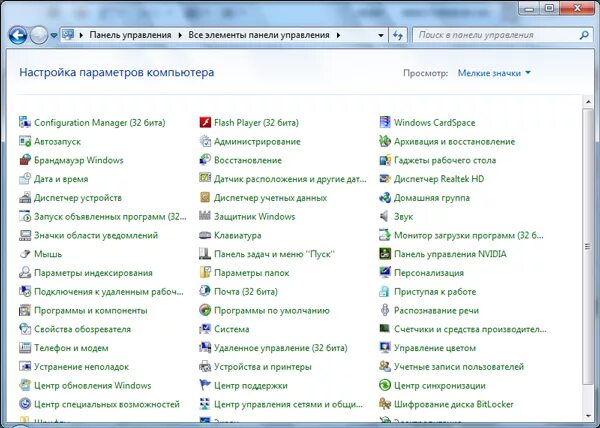Screen dimensions: 600x428
Task: Click the control panel icon in address bar
Action: (x=68, y=35)
